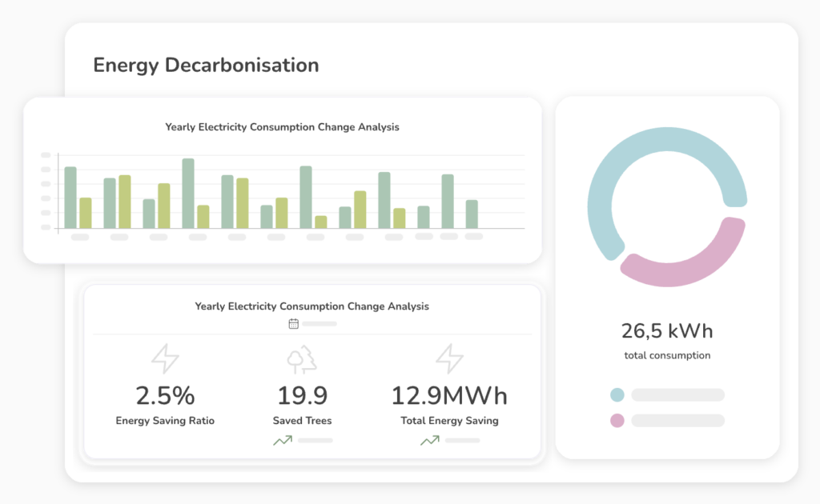Click the calendar icon below the analysis title

coord(294,324)
